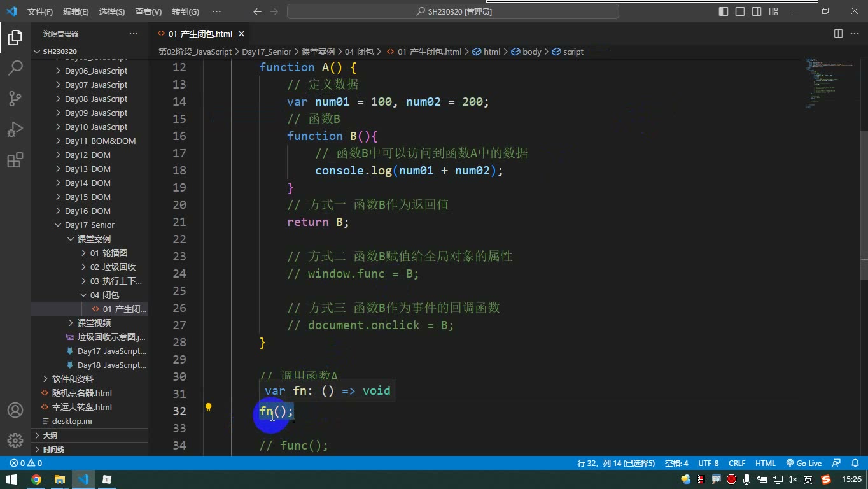The width and height of the screenshot is (868, 489).
Task: Open the Extensions view
Action: coord(15,160)
